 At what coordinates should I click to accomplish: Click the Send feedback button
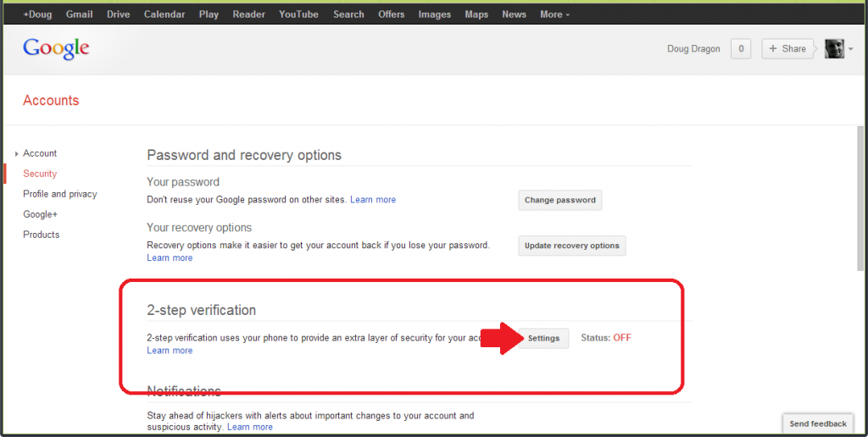tap(818, 423)
